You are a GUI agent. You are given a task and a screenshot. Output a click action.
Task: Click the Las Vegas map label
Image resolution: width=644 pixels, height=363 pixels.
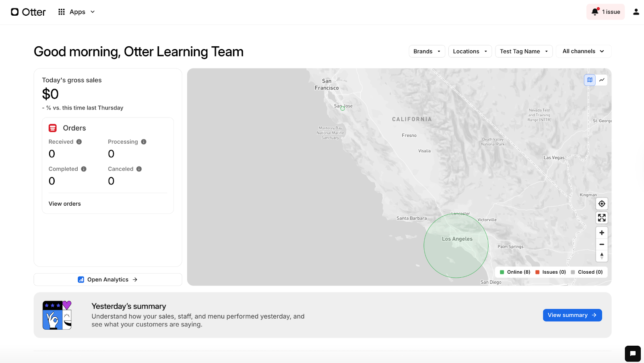[x=554, y=158]
